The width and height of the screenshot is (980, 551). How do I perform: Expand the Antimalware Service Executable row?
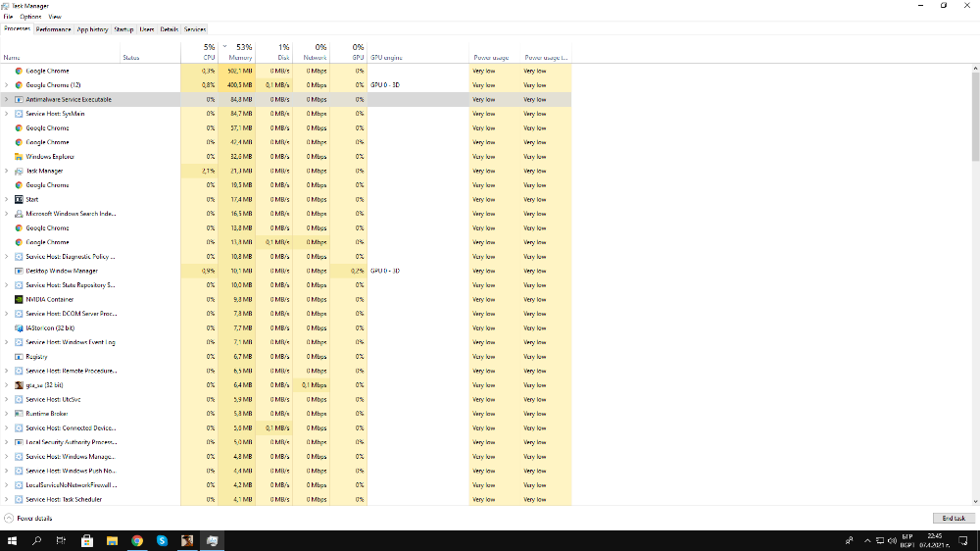[x=6, y=99]
